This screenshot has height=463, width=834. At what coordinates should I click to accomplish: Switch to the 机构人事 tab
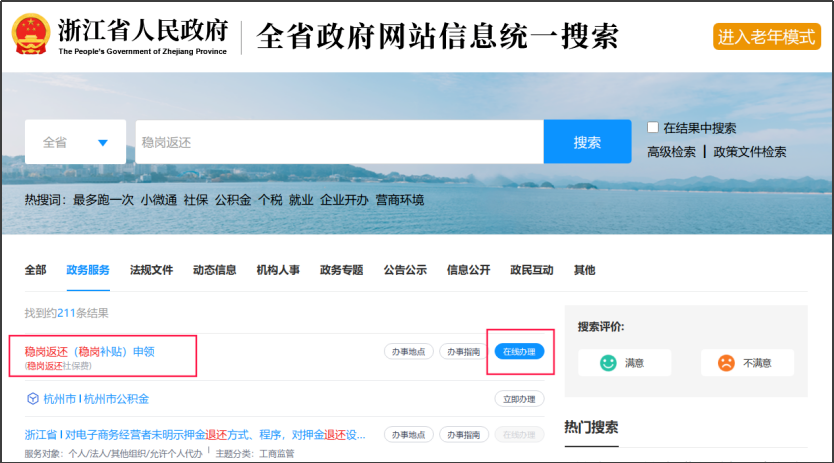(x=278, y=270)
